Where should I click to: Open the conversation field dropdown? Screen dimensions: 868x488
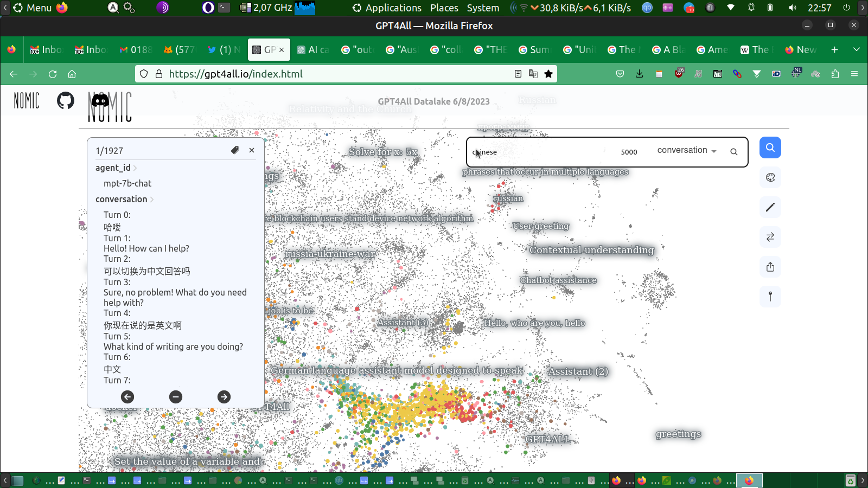[x=686, y=151]
